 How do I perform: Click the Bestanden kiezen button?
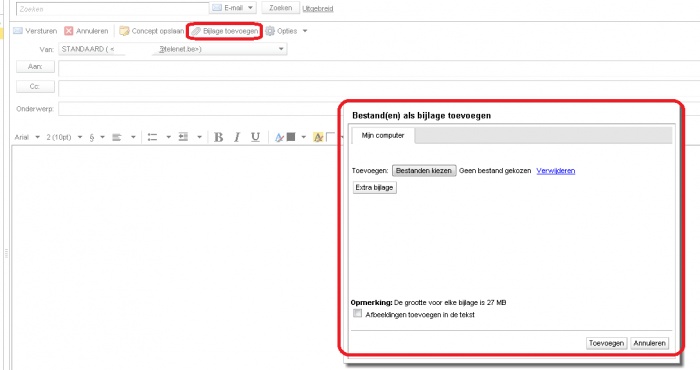tap(424, 170)
